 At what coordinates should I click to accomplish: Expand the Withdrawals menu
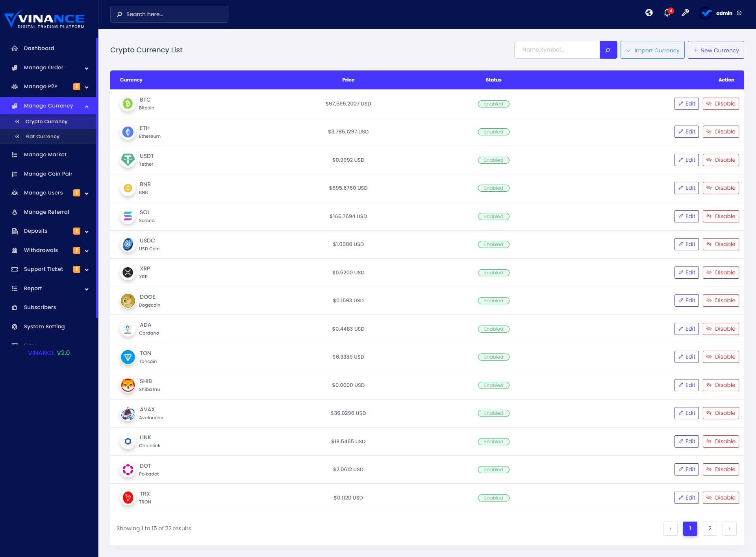tap(87, 251)
